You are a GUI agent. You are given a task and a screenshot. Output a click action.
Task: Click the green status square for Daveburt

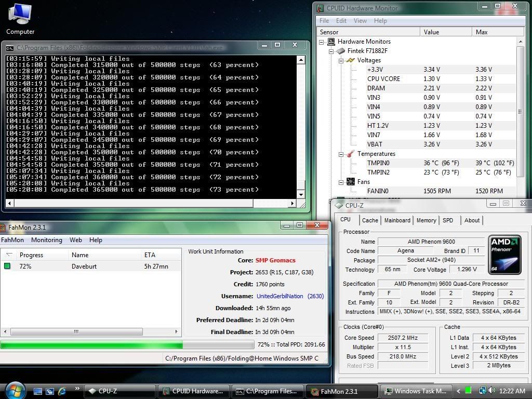coord(7,266)
